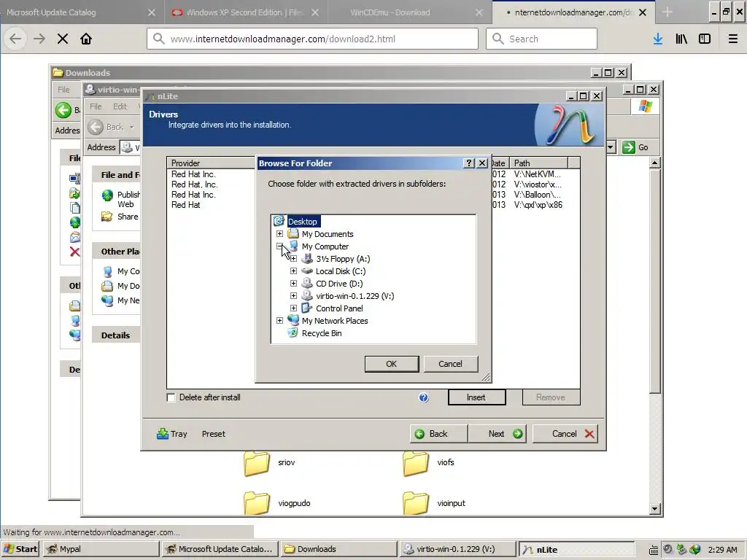The width and height of the screenshot is (747, 560).
Task: Select the Local Disk (C:) icon
Action: [x=307, y=271]
